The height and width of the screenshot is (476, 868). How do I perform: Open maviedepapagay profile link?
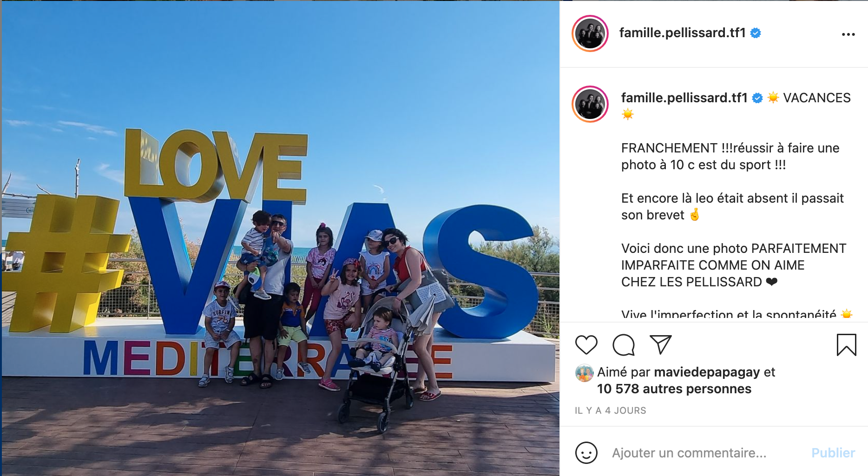pos(707,372)
